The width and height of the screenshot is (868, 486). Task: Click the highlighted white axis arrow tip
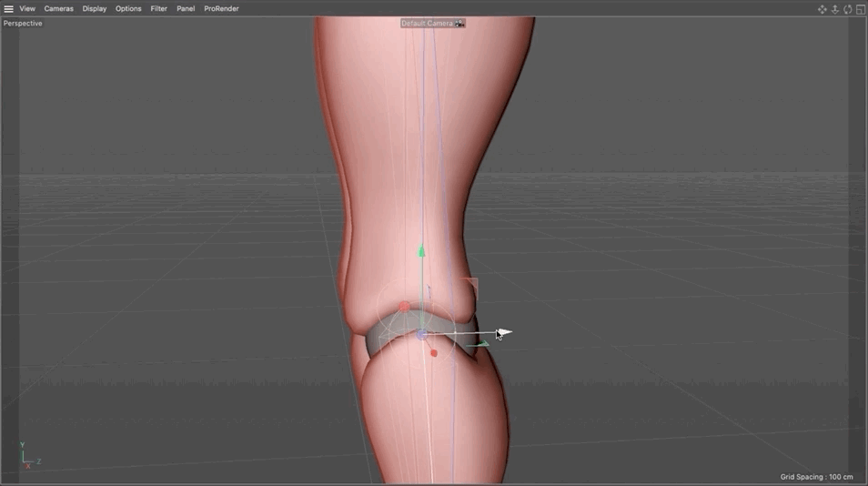pyautogui.click(x=504, y=332)
